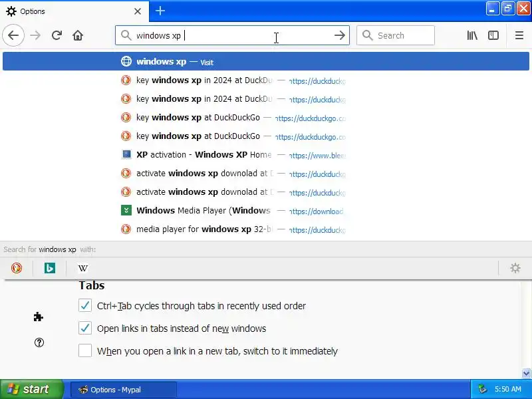Click scrollbar down arrow in options page

point(526,373)
